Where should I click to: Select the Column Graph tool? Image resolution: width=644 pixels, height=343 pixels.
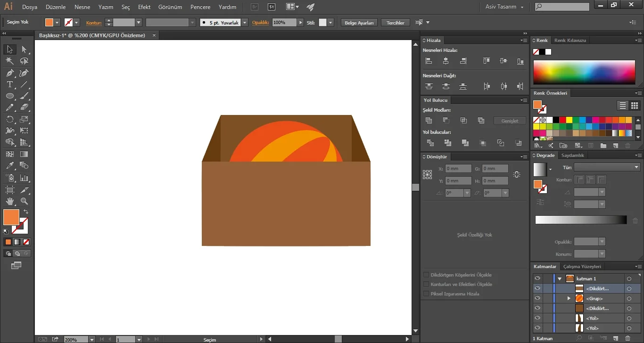(24, 178)
